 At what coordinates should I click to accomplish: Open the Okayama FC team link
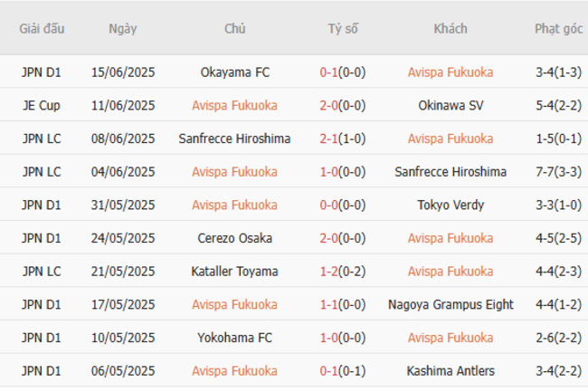pyautogui.click(x=234, y=72)
